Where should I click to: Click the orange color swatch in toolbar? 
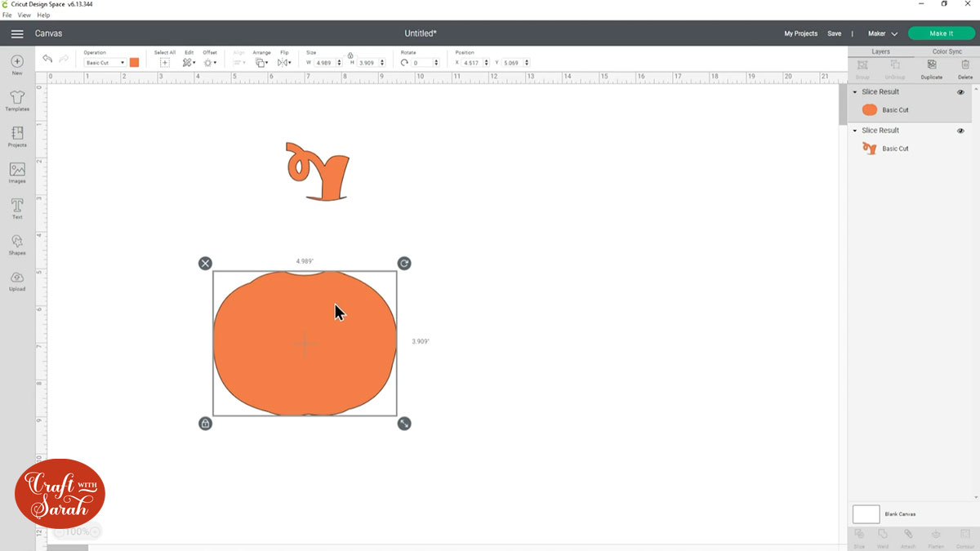[134, 63]
